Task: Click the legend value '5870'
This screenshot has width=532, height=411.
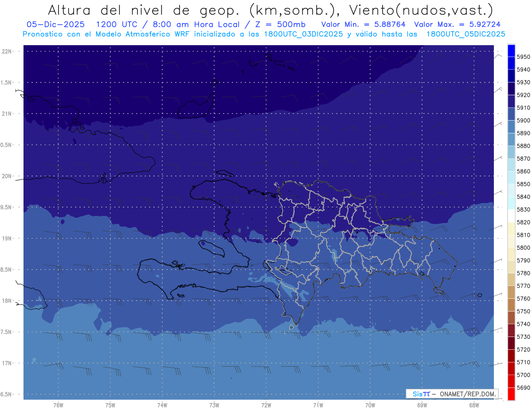Action: 524,159
